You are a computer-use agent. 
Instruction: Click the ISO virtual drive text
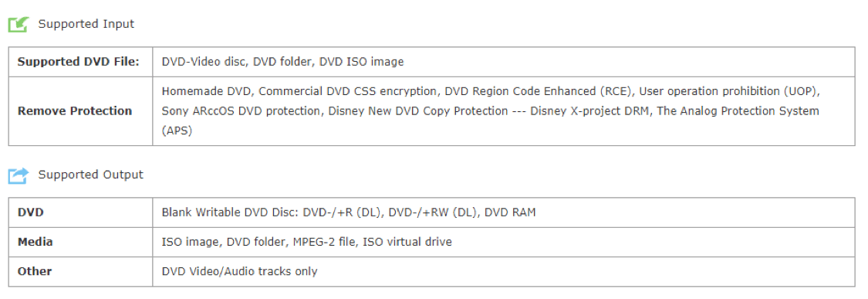point(407,242)
